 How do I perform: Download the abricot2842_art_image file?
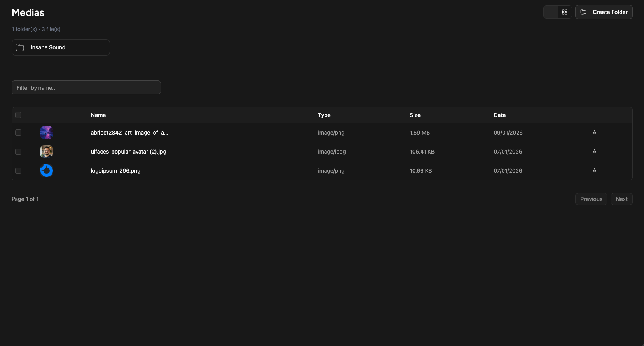coord(595,133)
